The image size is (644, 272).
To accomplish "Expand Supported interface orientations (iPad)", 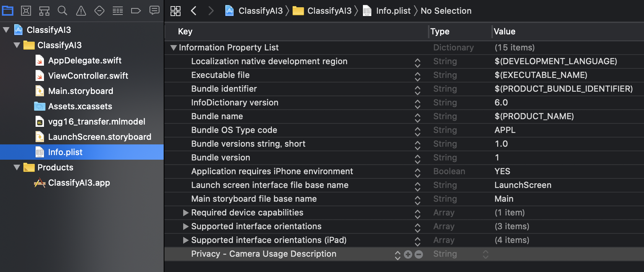I will click(185, 240).
